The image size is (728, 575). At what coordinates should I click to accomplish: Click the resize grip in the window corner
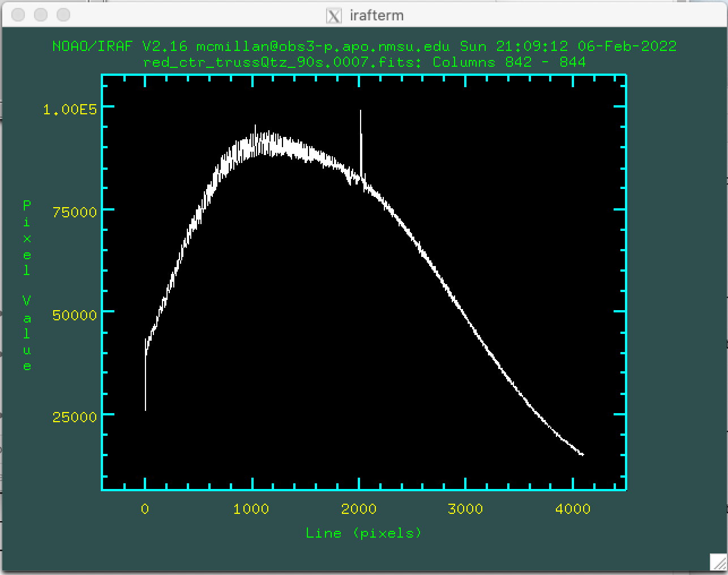tap(718, 562)
